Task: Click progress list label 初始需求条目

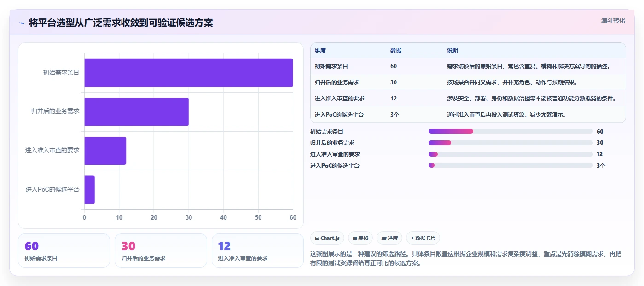Action: pos(327,131)
